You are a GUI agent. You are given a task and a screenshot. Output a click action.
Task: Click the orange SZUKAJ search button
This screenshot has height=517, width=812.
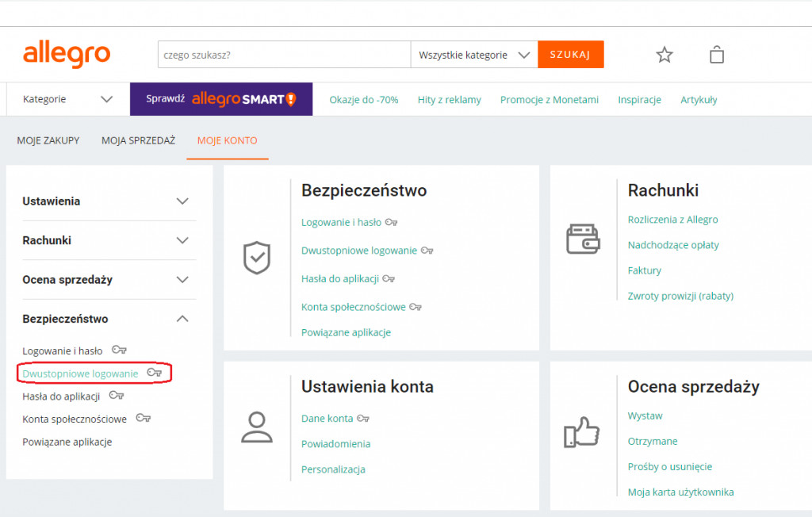pyautogui.click(x=571, y=55)
